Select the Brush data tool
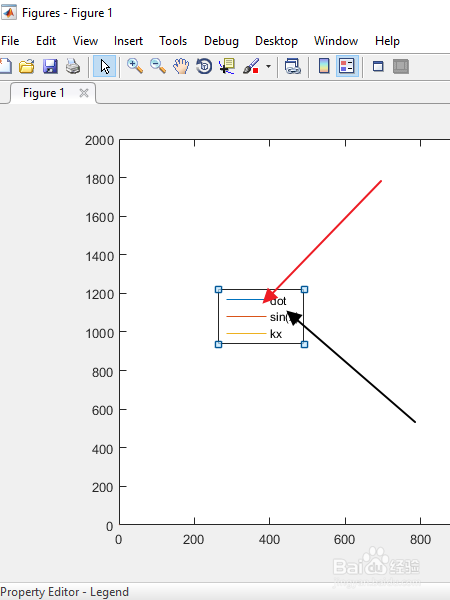Viewport: 450px width, 600px height. click(251, 66)
